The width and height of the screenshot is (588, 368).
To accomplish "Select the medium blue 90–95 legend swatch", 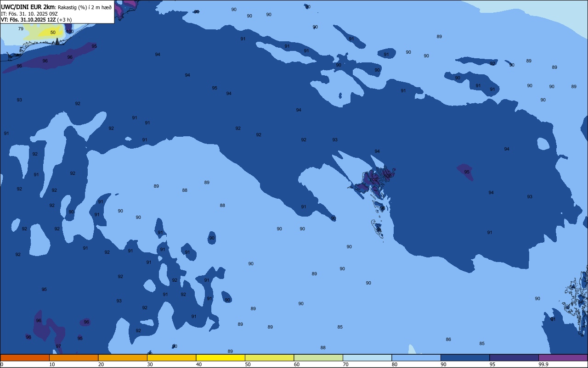I will tap(465, 357).
